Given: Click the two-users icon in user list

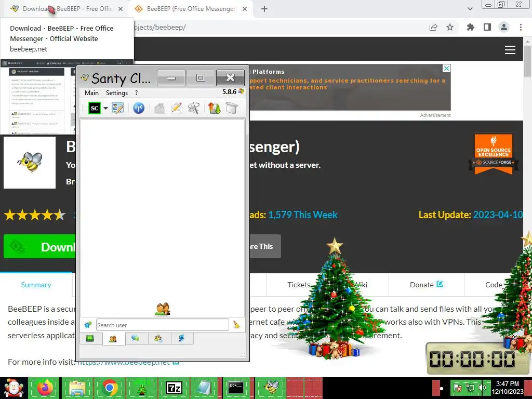Looking at the screenshot, I should [x=163, y=309].
